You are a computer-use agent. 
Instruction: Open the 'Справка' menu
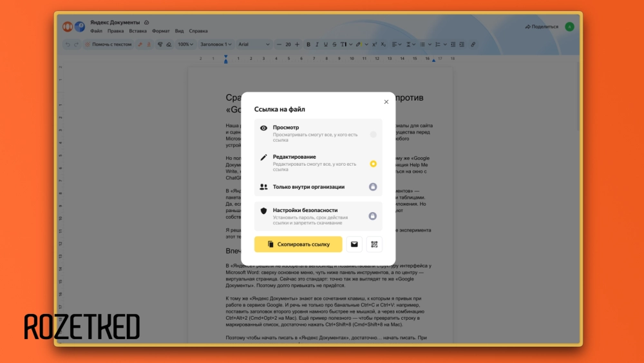[x=198, y=31]
